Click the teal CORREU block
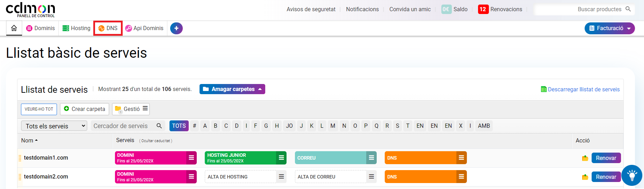644x189 pixels. [x=331, y=158]
